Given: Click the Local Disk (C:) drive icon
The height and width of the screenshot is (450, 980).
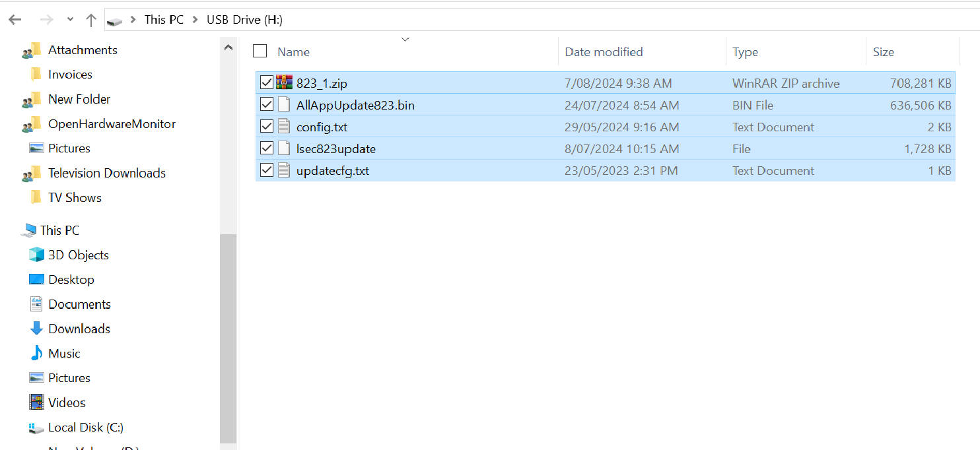Looking at the screenshot, I should 36,428.
